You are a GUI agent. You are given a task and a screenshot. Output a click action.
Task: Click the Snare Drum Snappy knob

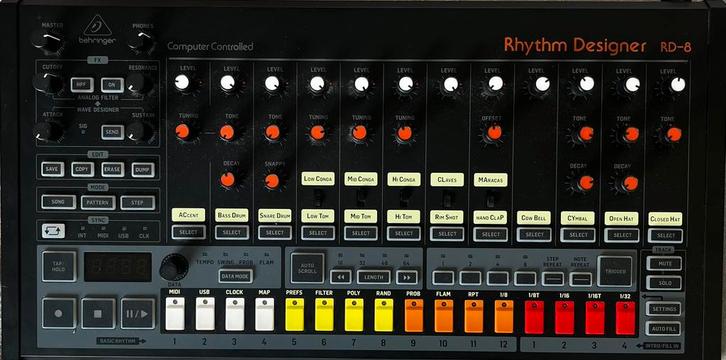[272, 181]
